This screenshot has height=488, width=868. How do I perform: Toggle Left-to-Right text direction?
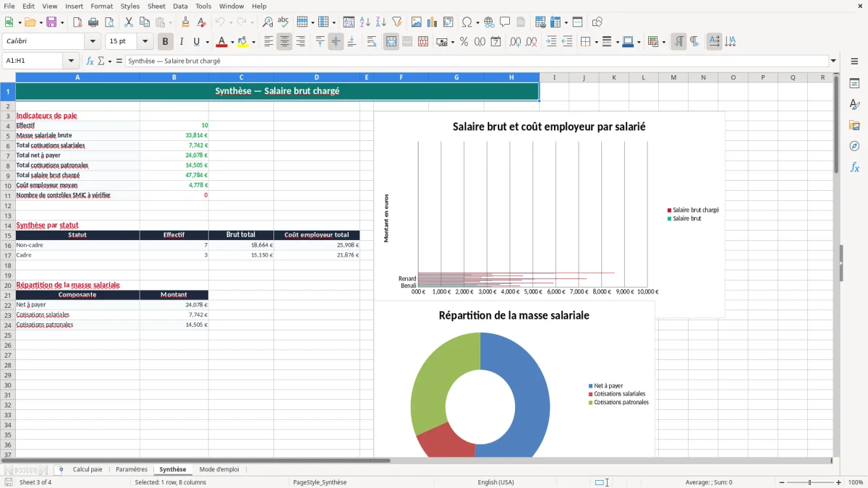678,42
